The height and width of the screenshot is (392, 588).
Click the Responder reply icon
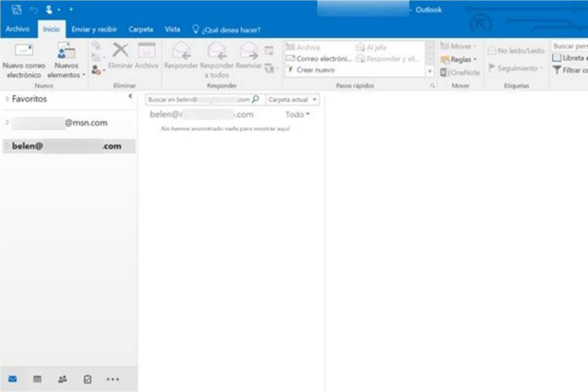pos(181,54)
